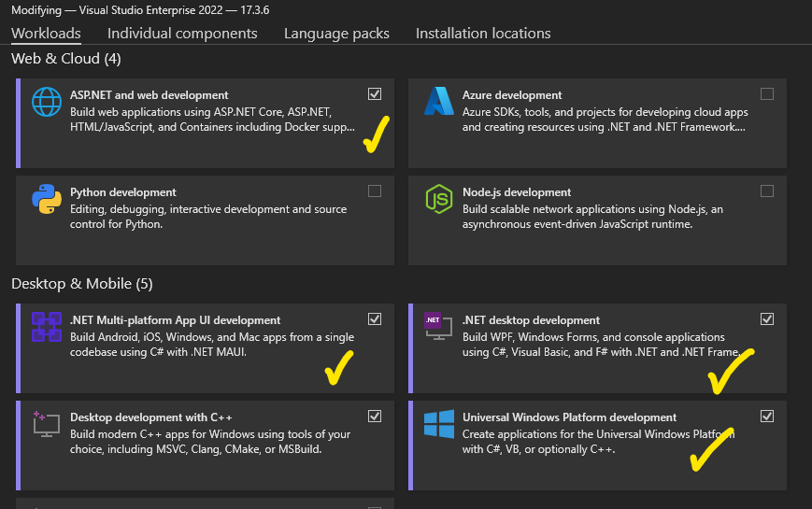Click the MSVC, Clang, CMake description text
Screen dimensions: 812x509
(x=210, y=442)
